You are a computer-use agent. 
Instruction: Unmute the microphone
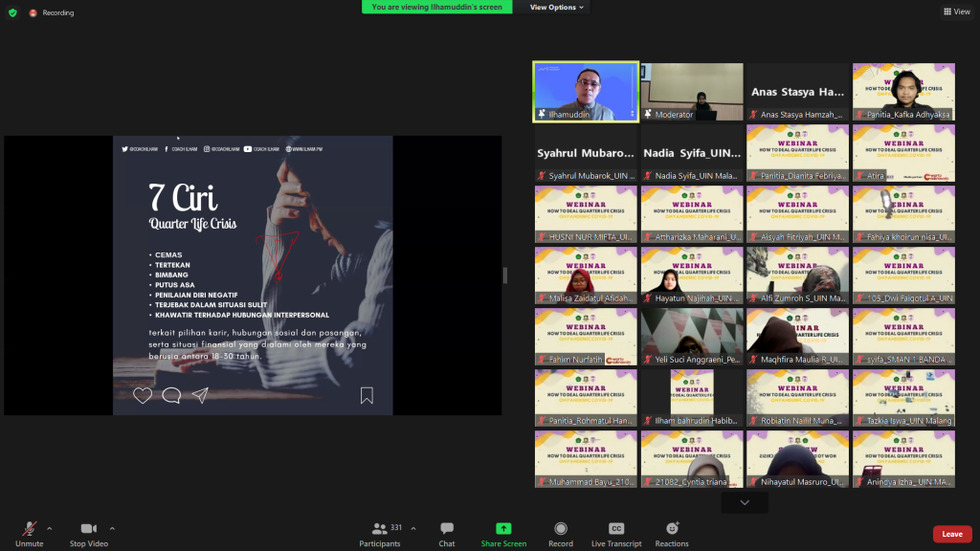tap(29, 529)
